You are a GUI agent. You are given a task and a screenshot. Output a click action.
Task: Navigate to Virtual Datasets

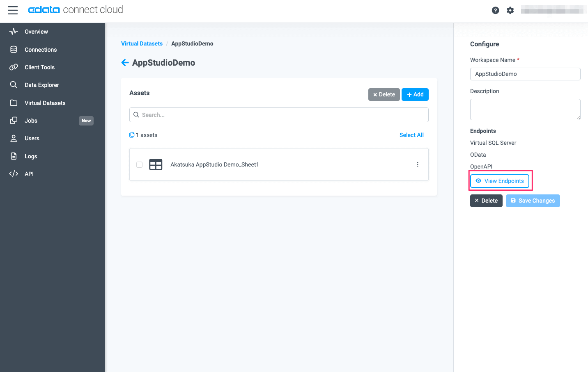point(45,103)
